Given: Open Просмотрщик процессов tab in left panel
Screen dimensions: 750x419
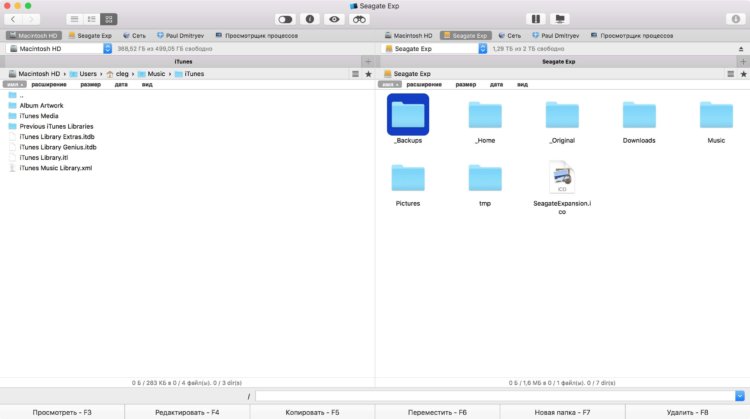Looking at the screenshot, I should 257,35.
